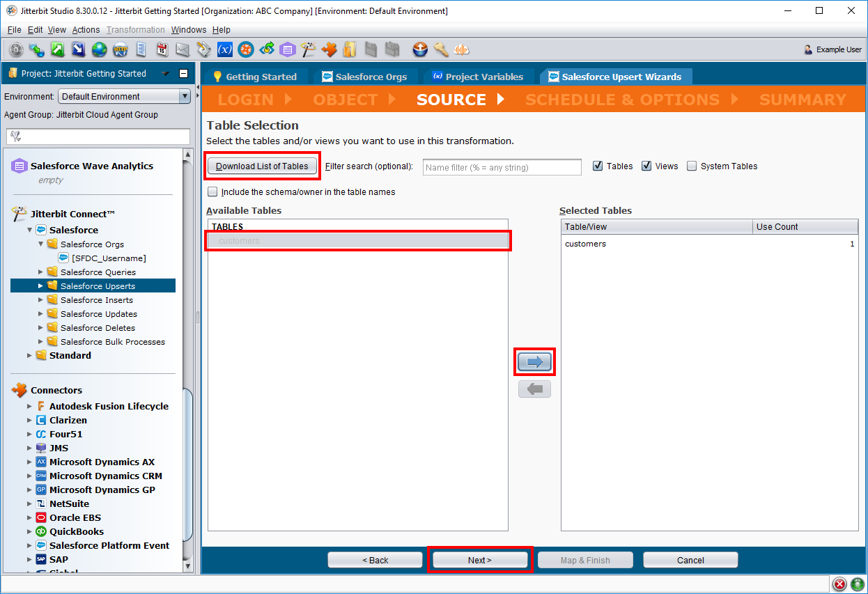The image size is (868, 594).
Task: Click the calendar schedule toolbar icon
Action: (x=162, y=49)
